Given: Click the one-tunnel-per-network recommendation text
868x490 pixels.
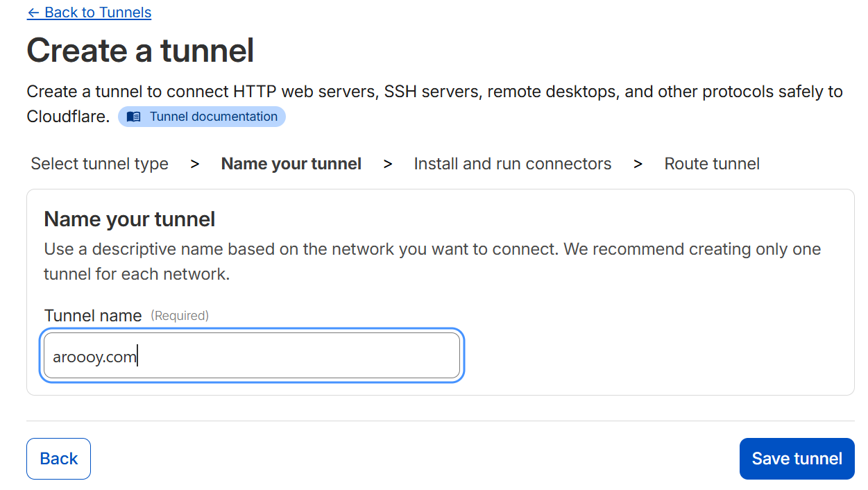Looking at the screenshot, I should 432,262.
